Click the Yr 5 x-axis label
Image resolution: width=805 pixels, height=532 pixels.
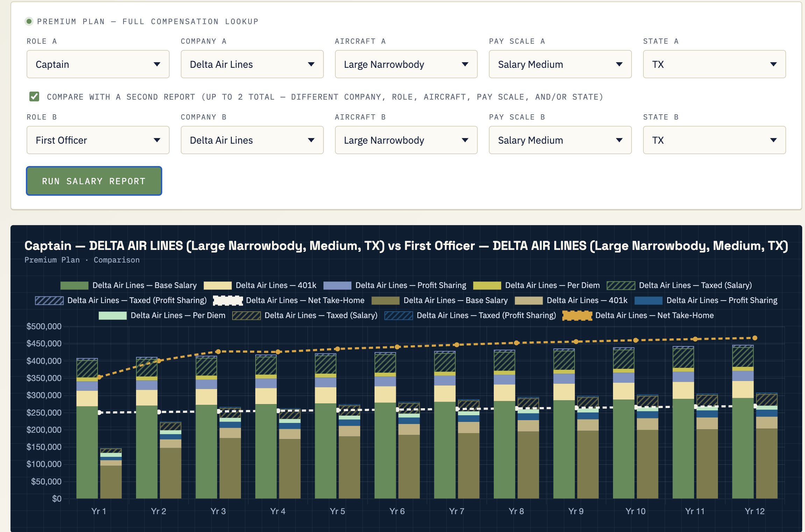(337, 511)
